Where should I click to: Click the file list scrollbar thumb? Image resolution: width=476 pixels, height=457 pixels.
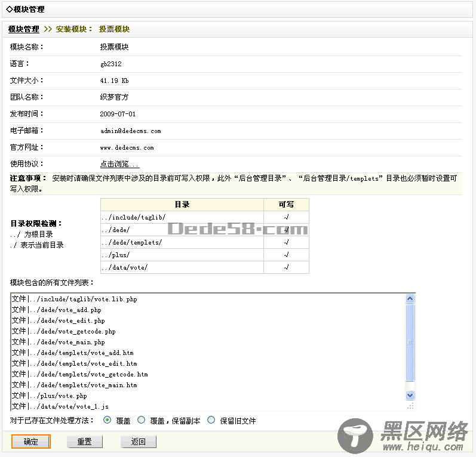[x=410, y=342]
